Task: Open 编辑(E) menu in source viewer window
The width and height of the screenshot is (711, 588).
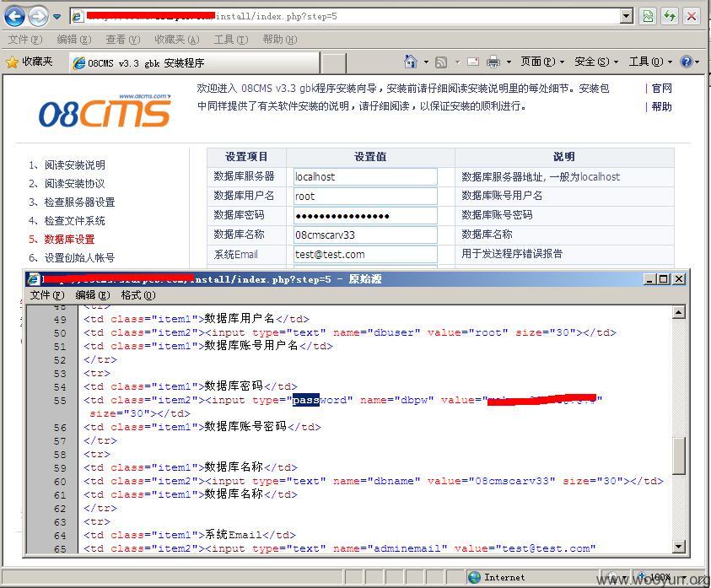Action: (x=93, y=295)
